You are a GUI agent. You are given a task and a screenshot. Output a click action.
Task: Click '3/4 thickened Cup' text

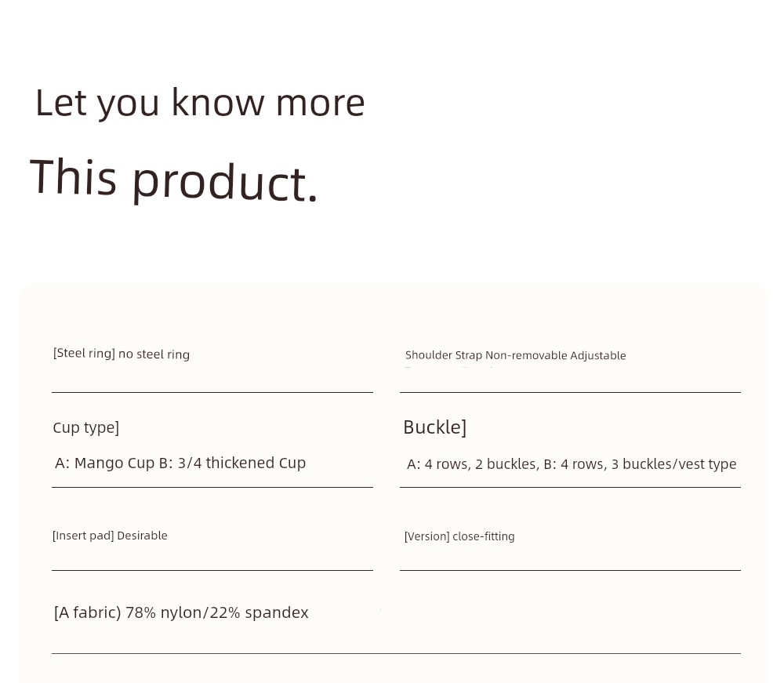click(x=241, y=463)
